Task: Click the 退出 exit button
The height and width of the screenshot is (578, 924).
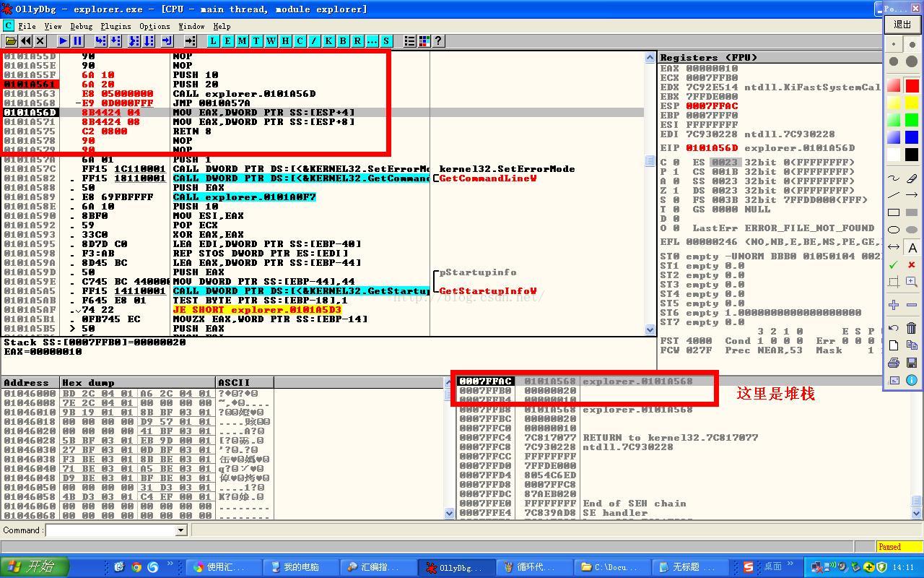Action: 902,25
